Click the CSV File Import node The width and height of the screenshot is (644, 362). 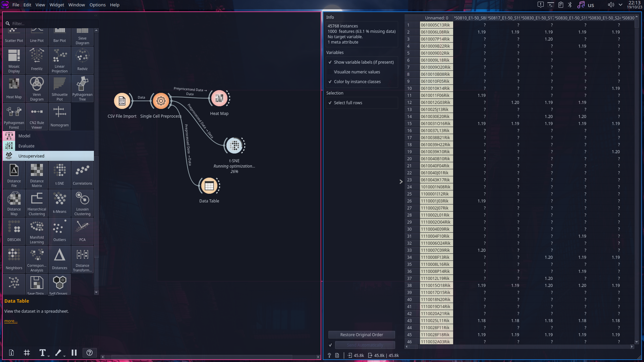122,101
